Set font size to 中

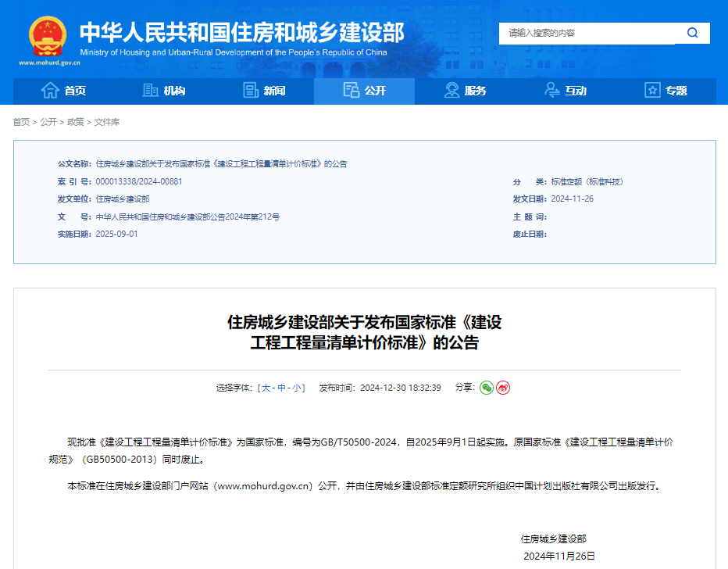point(281,388)
